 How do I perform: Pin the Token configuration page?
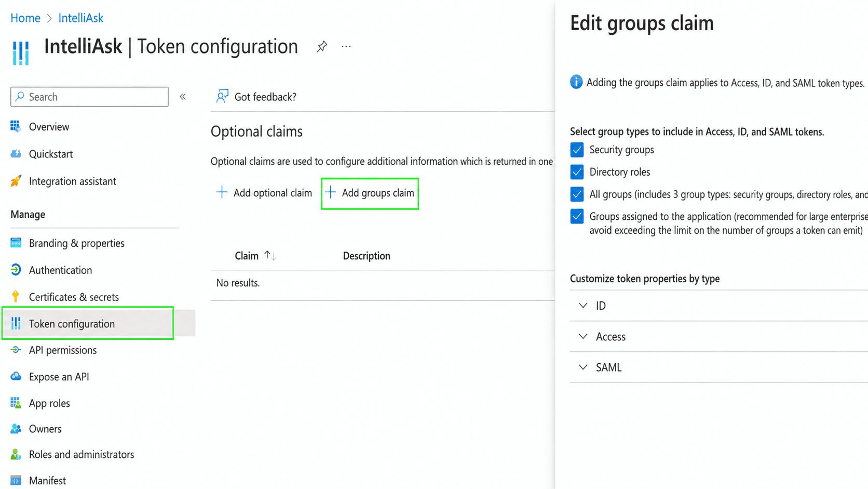pyautogui.click(x=322, y=47)
